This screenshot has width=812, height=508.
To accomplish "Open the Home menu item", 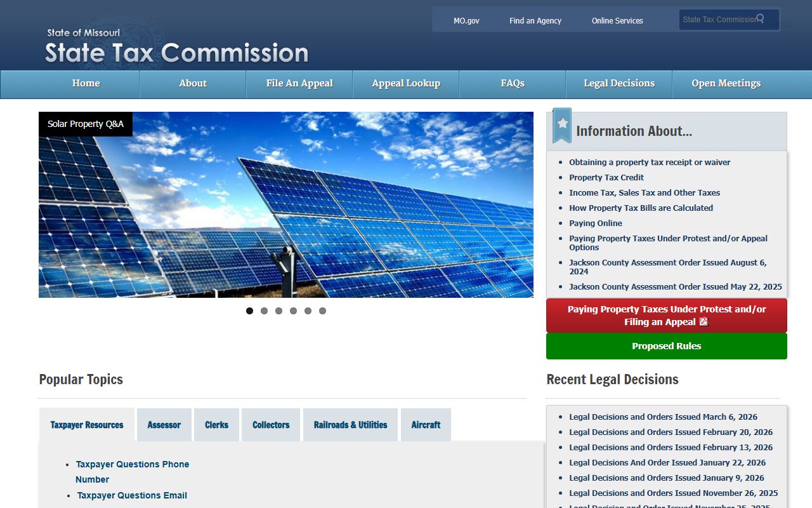I will (86, 84).
